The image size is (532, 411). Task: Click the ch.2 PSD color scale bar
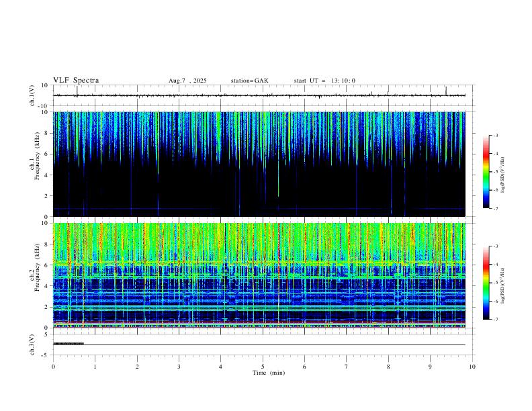(486, 283)
